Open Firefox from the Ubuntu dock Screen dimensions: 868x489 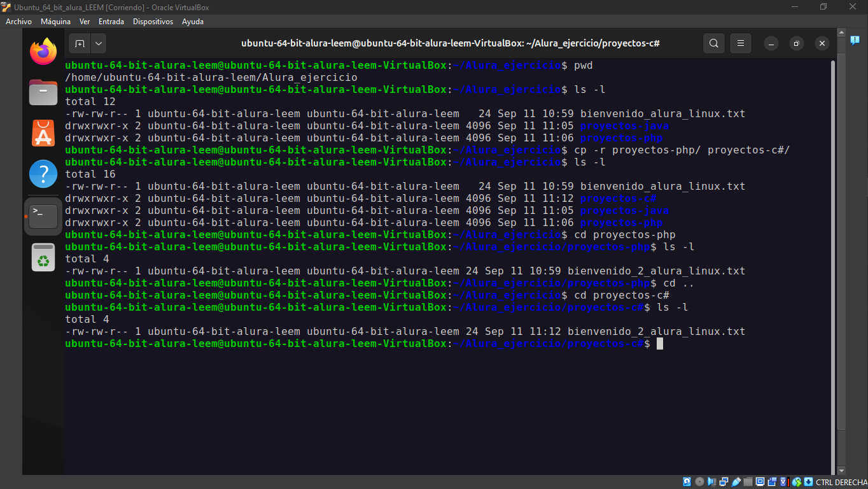43,52
